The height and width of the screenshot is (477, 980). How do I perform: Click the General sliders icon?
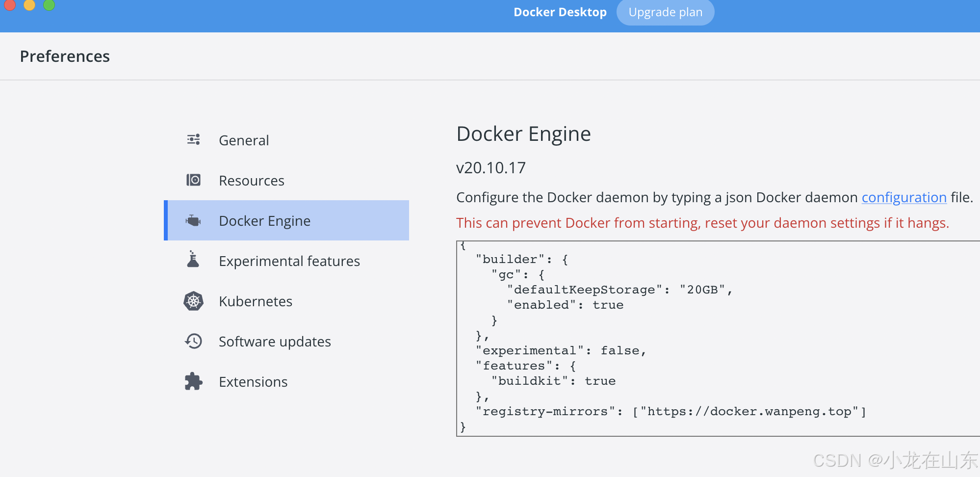click(x=194, y=140)
